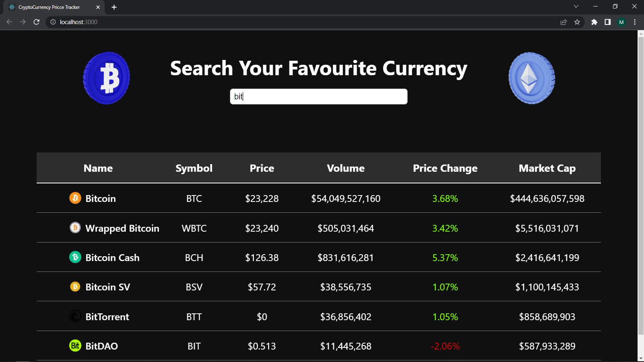Click the page's vertical scrollbar thumb

641,185
